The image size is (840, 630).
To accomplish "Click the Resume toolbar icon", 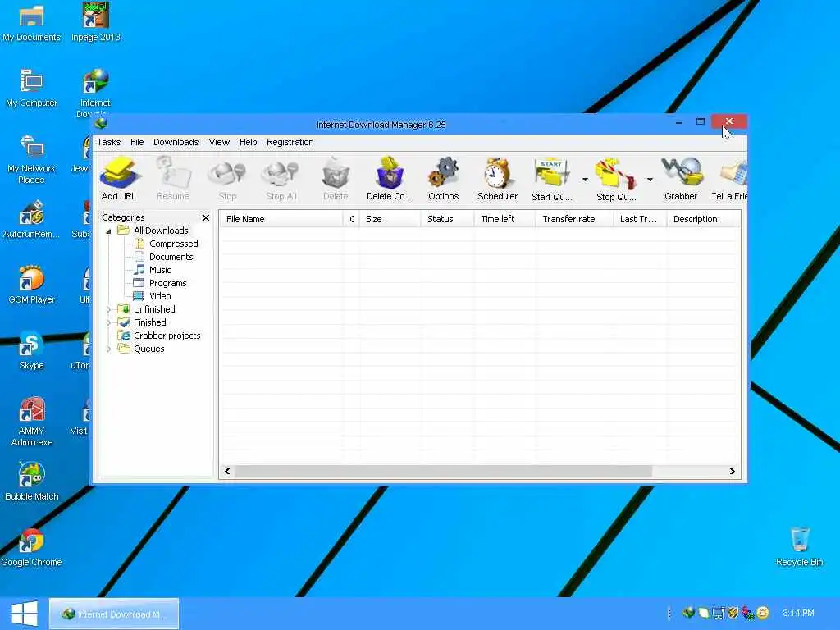I will click(x=172, y=179).
